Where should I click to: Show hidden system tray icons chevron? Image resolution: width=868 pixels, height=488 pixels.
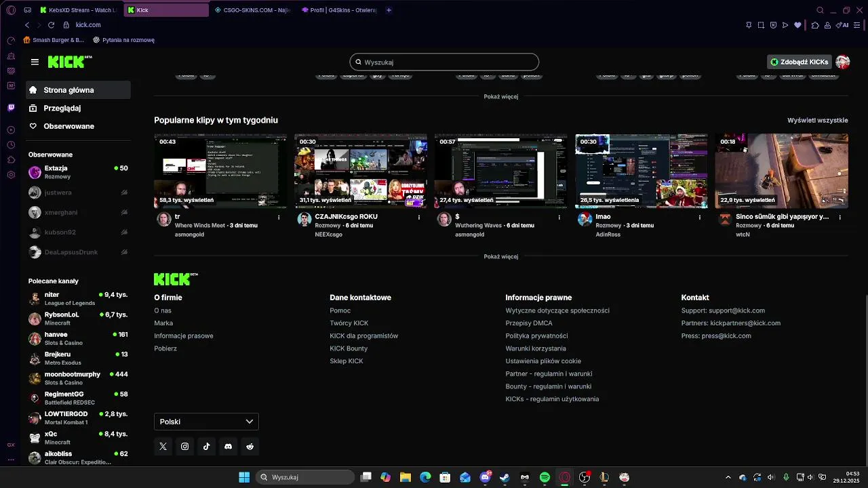[728, 477]
